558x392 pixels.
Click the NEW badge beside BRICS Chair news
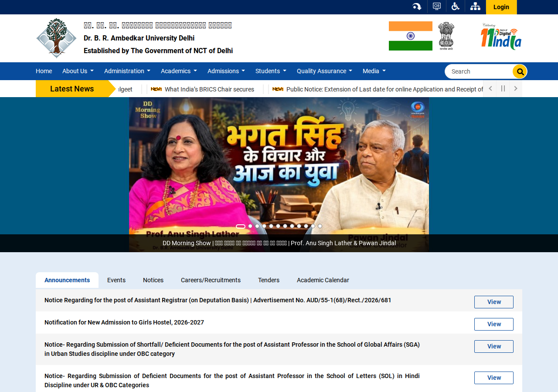[156, 89]
